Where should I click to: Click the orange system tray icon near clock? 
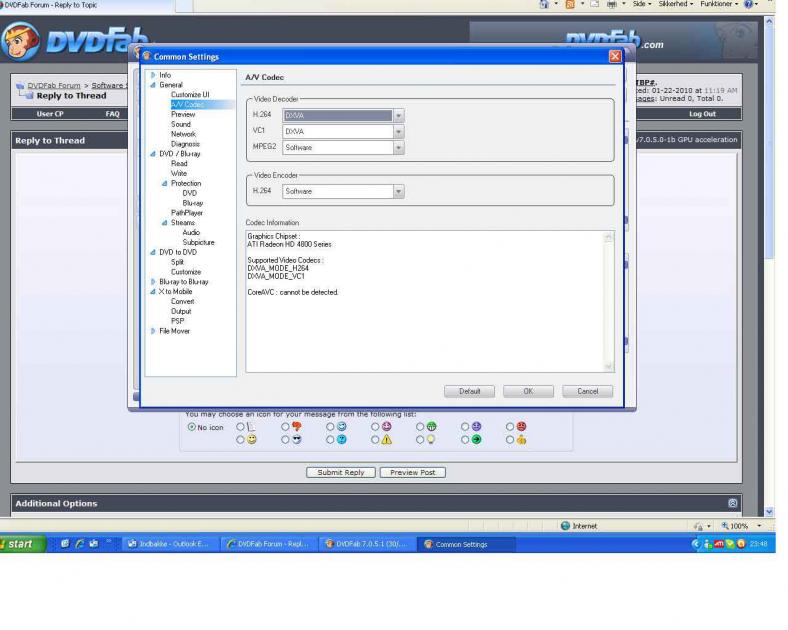click(x=741, y=544)
